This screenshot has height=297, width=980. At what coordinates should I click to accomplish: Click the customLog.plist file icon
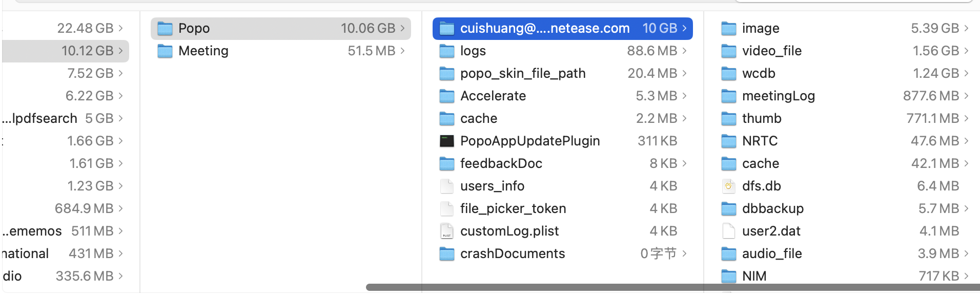pyautogui.click(x=446, y=231)
